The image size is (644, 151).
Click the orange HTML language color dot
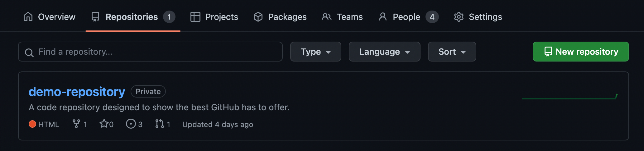click(x=32, y=124)
